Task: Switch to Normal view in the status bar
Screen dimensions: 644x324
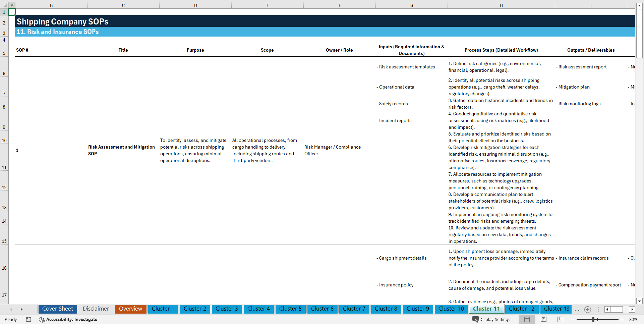Action: tap(527, 319)
